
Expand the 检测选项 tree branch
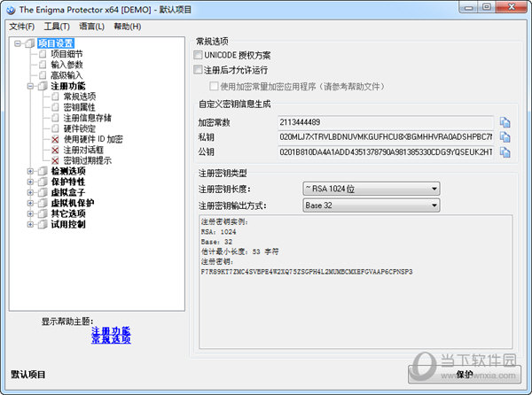pyautogui.click(x=30, y=171)
